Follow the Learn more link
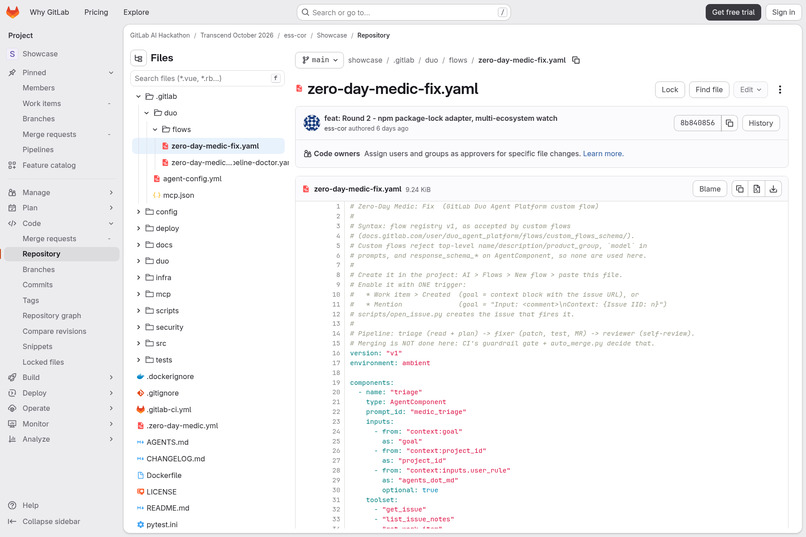 point(603,154)
